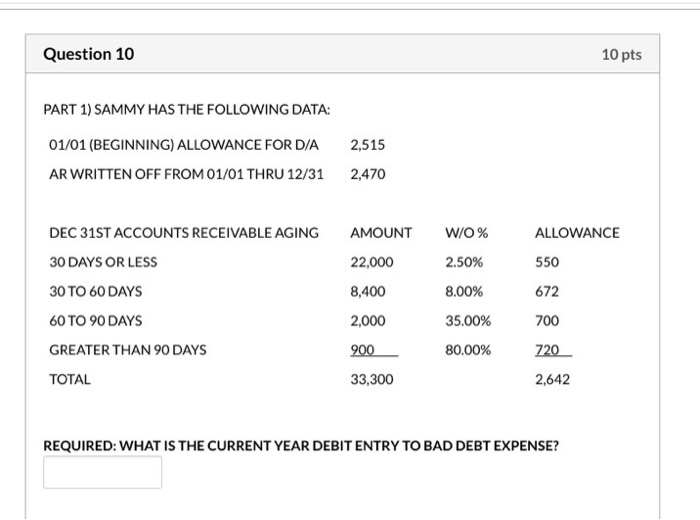The image size is (700, 520).
Task: Select the underlined allowance value 720
Action: tap(547, 349)
